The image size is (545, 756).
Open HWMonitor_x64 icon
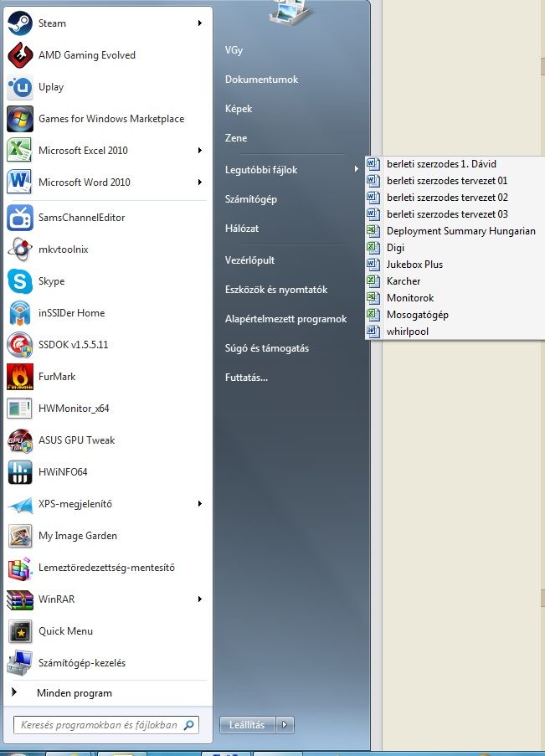[20, 409]
